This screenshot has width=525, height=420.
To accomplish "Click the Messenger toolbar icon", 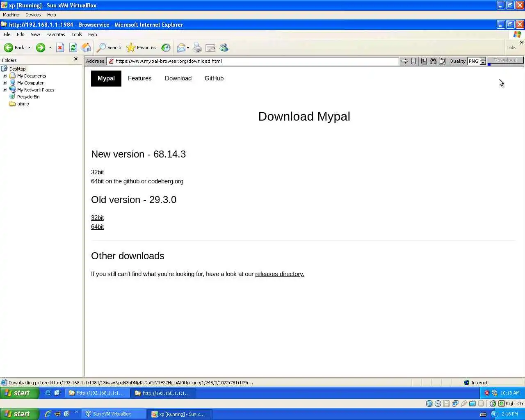I will tap(224, 48).
